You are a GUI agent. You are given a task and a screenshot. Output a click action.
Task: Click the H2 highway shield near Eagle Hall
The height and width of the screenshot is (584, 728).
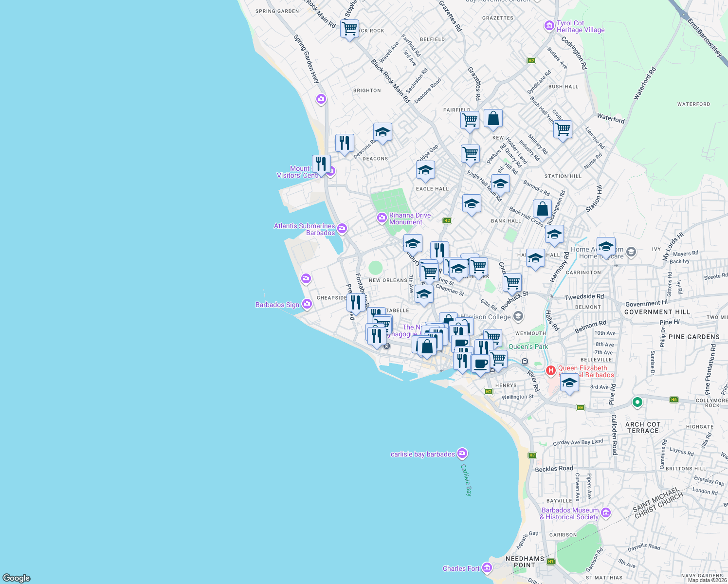(446, 220)
